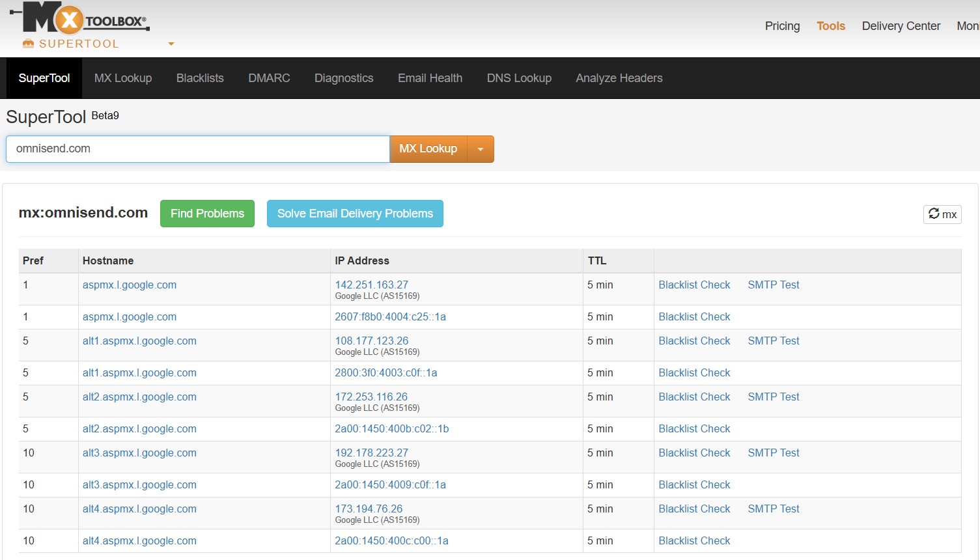The height and width of the screenshot is (560, 980).
Task: Run SMTP Test for 108.177.123.26
Action: click(x=774, y=341)
